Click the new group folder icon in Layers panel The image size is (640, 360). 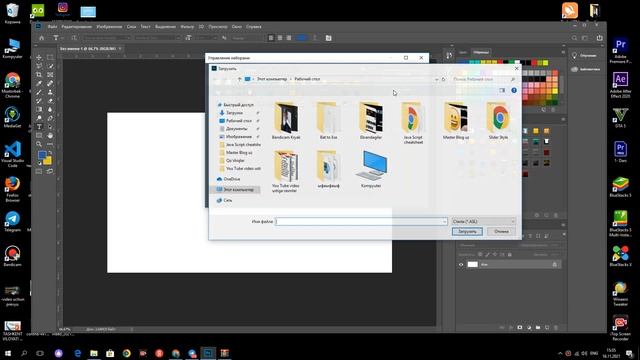click(x=538, y=327)
